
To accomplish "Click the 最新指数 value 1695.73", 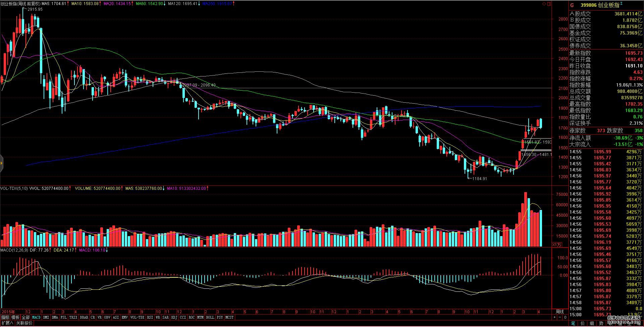I will pyautogui.click(x=634, y=53).
